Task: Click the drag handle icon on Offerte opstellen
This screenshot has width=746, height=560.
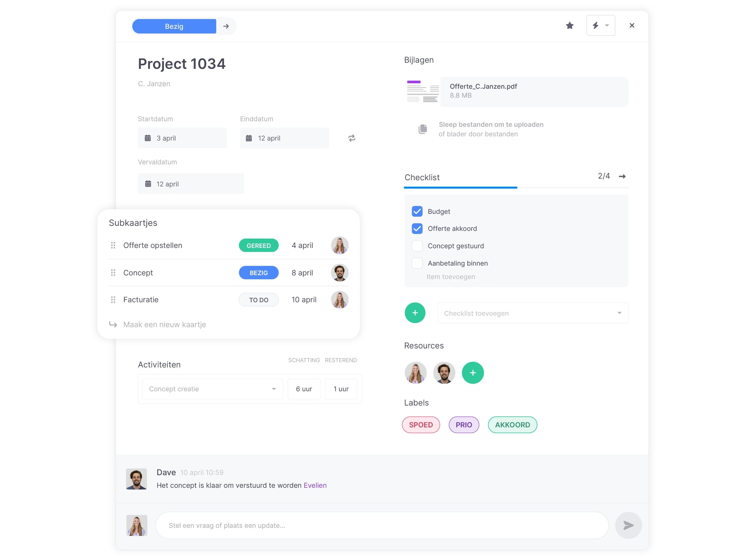Action: point(114,245)
